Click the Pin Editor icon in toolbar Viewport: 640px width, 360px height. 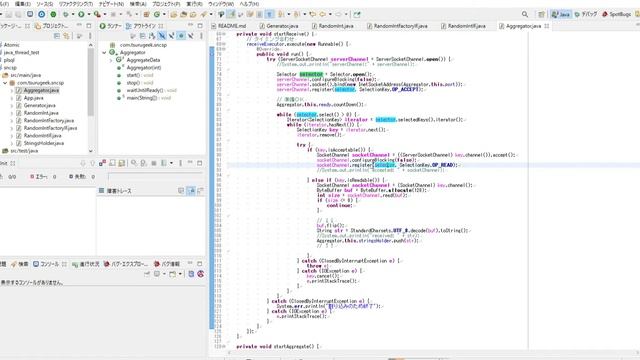coord(356,14)
